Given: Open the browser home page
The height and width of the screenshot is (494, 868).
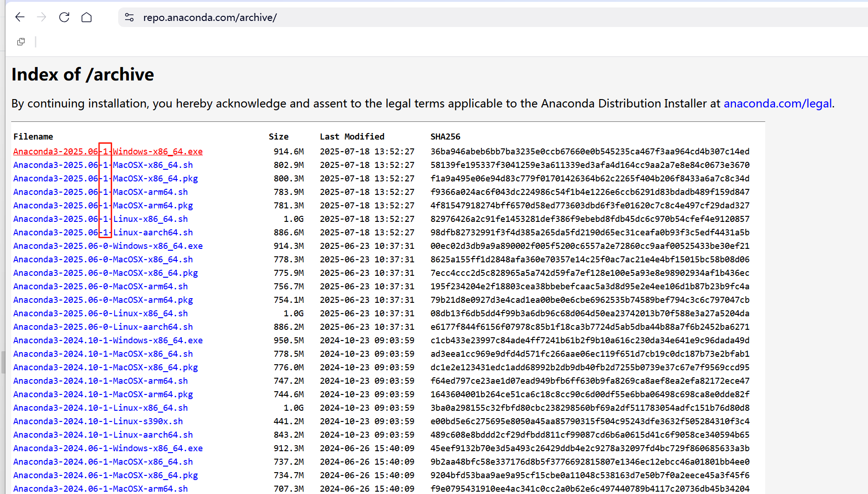Looking at the screenshot, I should point(87,17).
